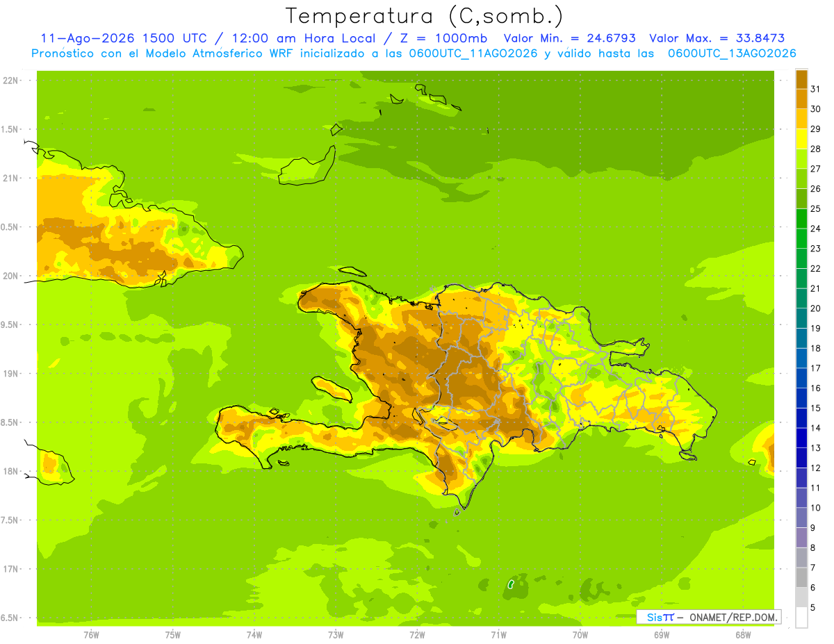This screenshot has width=834, height=644.
Task: Click the 74W longitude axis label
Action: [x=254, y=635]
